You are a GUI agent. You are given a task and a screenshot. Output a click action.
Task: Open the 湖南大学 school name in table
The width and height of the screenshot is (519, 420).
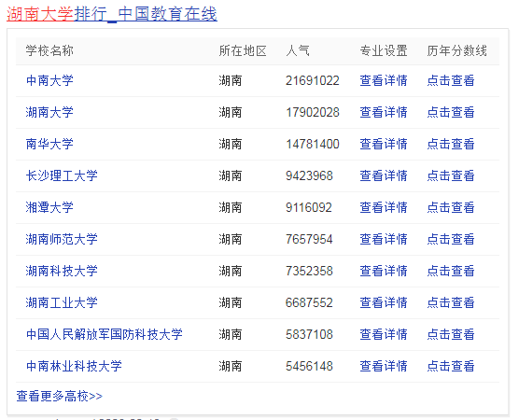click(49, 112)
